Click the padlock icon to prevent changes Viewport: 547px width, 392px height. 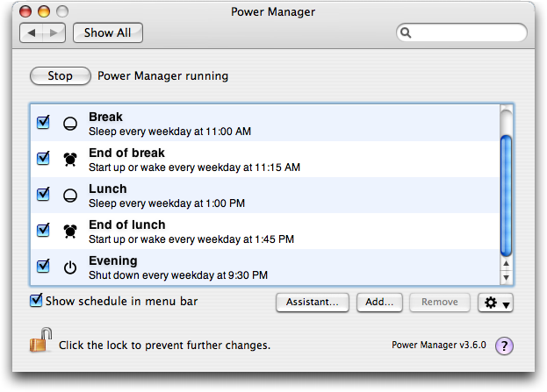point(40,339)
